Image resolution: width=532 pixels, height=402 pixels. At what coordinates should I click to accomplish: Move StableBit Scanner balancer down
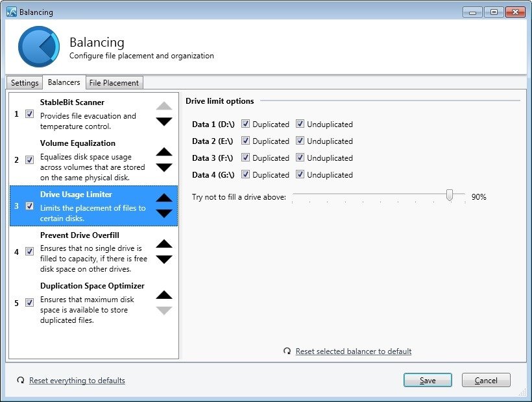coord(164,121)
